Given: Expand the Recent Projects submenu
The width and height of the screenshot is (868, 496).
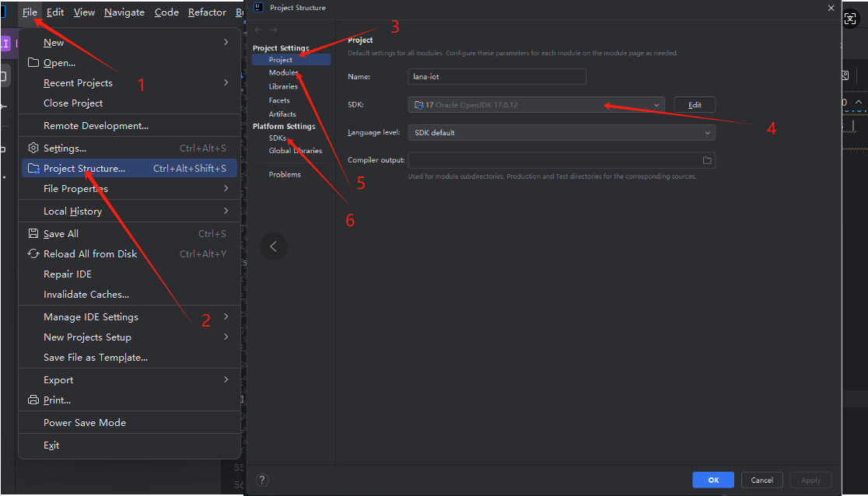Looking at the screenshot, I should [x=226, y=82].
